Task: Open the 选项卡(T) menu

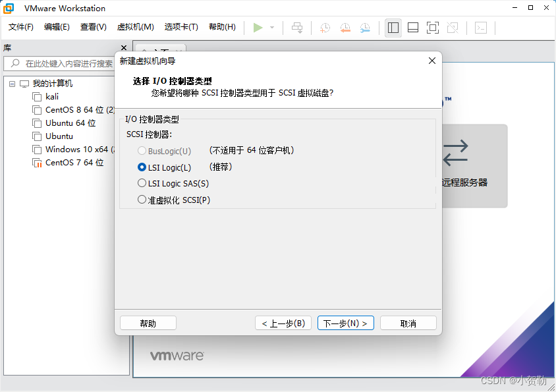Action: pos(181,27)
